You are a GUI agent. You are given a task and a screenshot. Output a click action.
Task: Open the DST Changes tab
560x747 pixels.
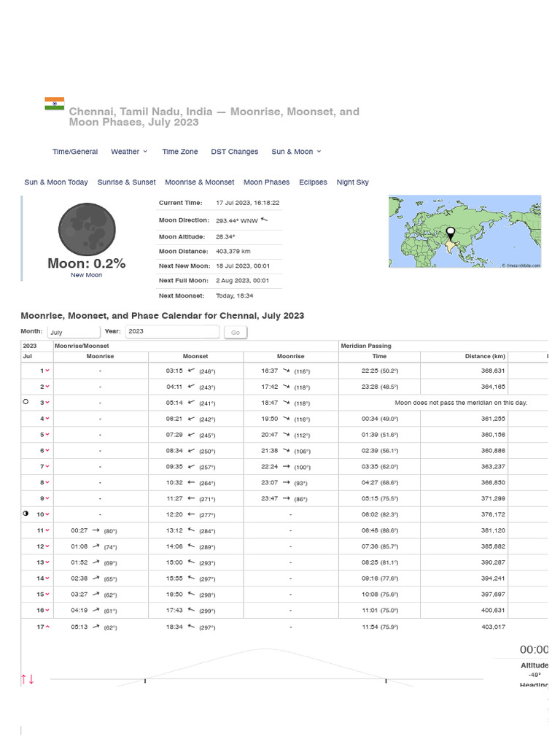[235, 152]
